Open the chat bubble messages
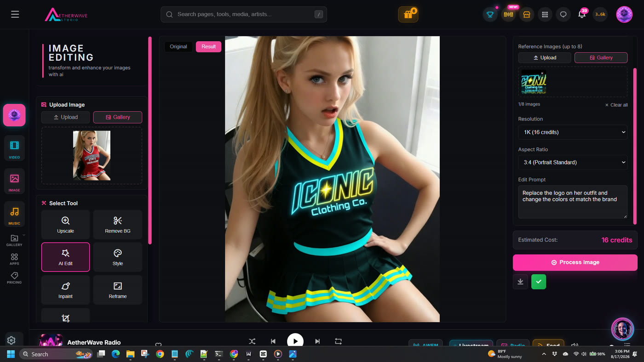Image resolution: width=644 pixels, height=362 pixels. [563, 14]
